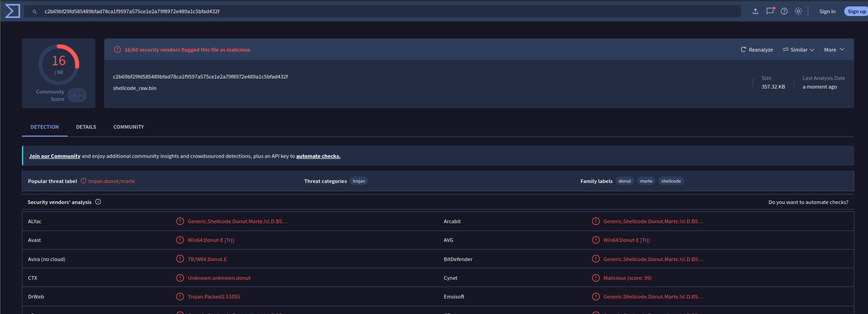Expand the Similar dropdown chevron
The image size is (868, 314).
(x=812, y=50)
